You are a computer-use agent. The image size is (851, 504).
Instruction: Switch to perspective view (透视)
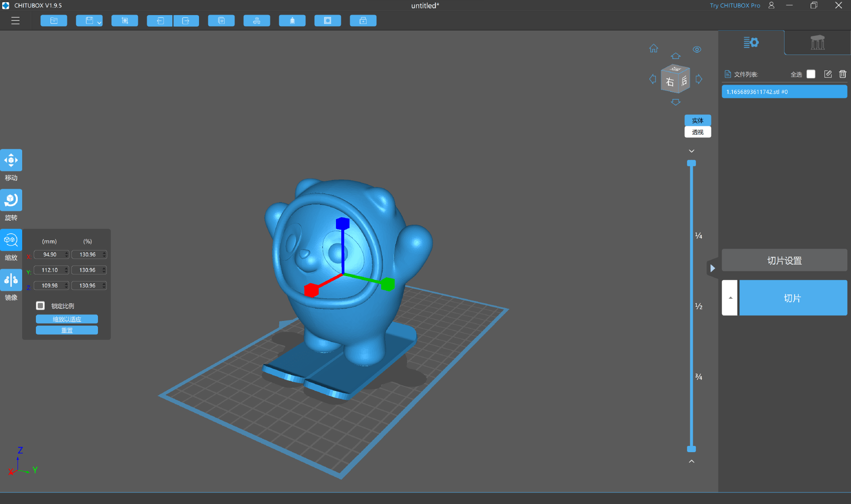coord(698,132)
